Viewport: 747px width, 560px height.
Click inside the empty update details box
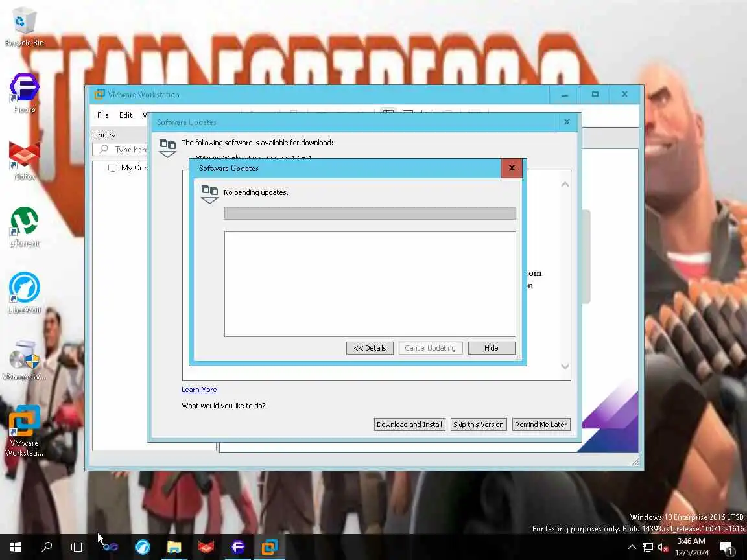tap(370, 284)
